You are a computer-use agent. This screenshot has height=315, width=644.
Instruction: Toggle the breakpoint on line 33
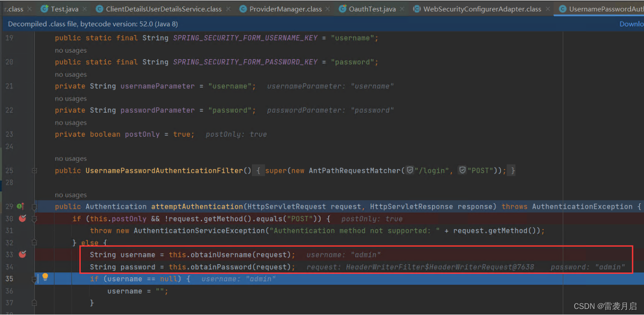(22, 254)
